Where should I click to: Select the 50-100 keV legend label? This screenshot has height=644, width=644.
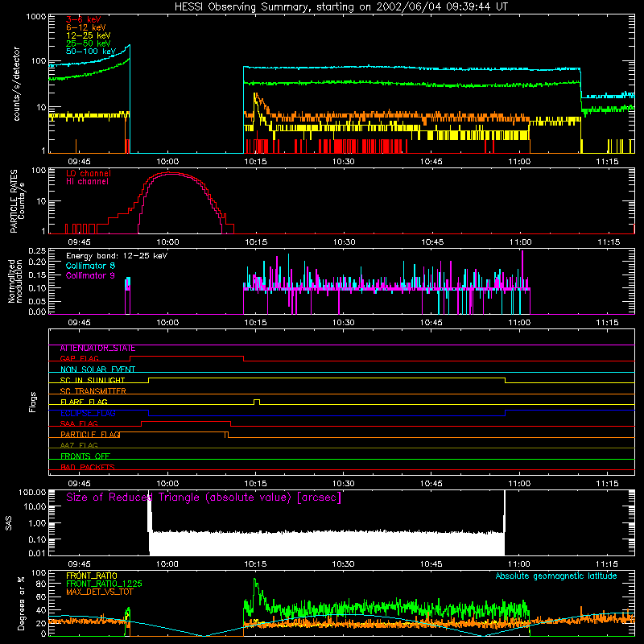pyautogui.click(x=91, y=51)
